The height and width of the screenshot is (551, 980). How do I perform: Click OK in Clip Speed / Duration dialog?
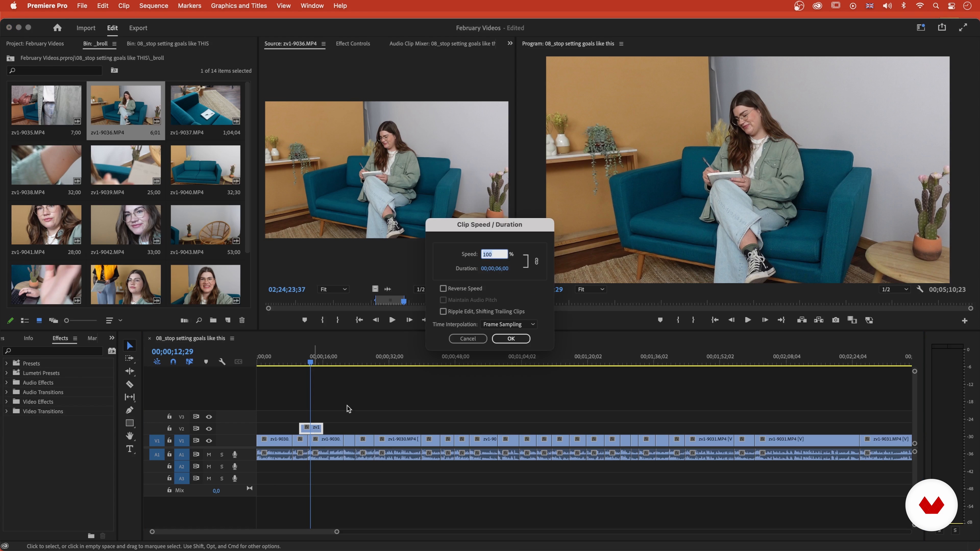[511, 339]
